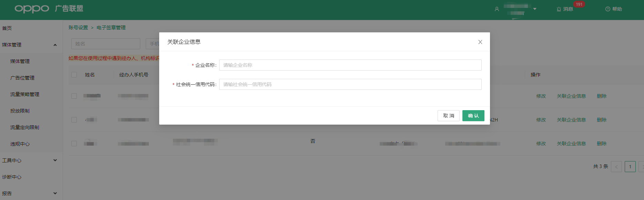Open 违规中心 in the sidebar
644x200 pixels.
click(x=20, y=144)
